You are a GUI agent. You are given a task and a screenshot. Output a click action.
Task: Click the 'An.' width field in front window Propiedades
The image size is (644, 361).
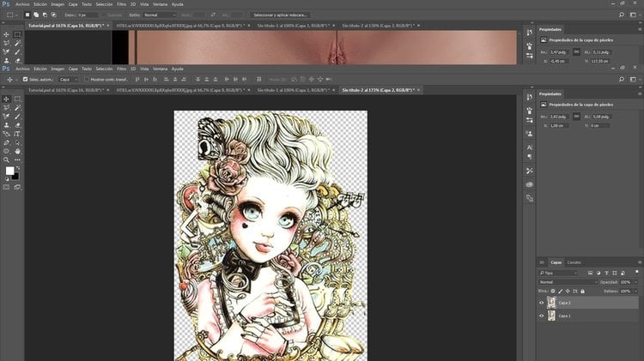559,117
